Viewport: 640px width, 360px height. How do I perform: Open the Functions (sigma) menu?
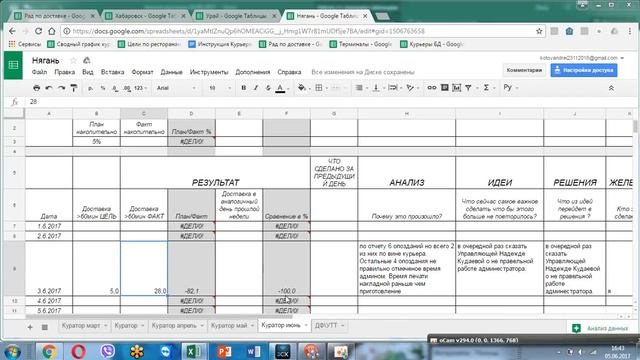click(488, 88)
